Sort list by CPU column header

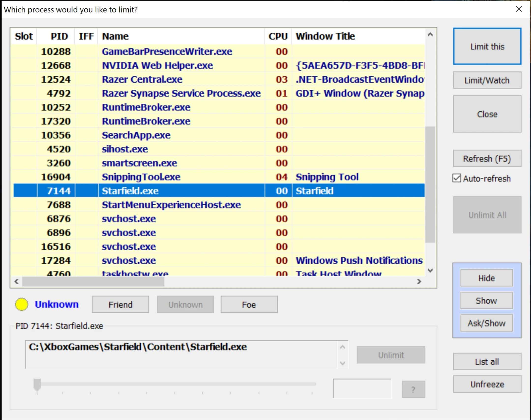[278, 36]
